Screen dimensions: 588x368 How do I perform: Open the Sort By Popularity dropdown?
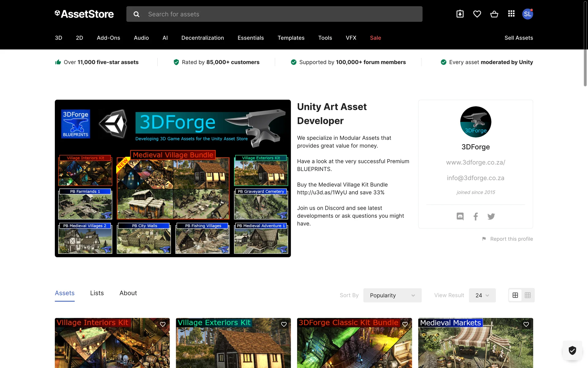(x=392, y=295)
